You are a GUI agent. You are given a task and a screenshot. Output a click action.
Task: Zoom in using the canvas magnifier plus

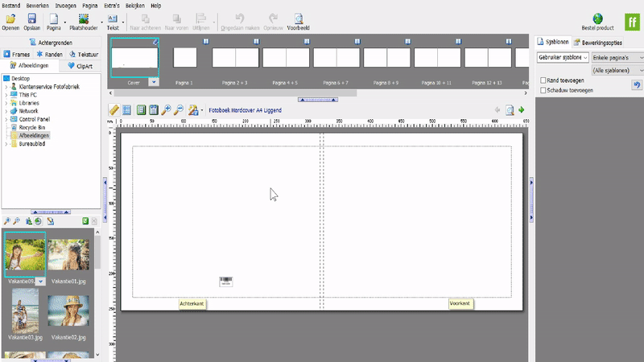click(166, 110)
